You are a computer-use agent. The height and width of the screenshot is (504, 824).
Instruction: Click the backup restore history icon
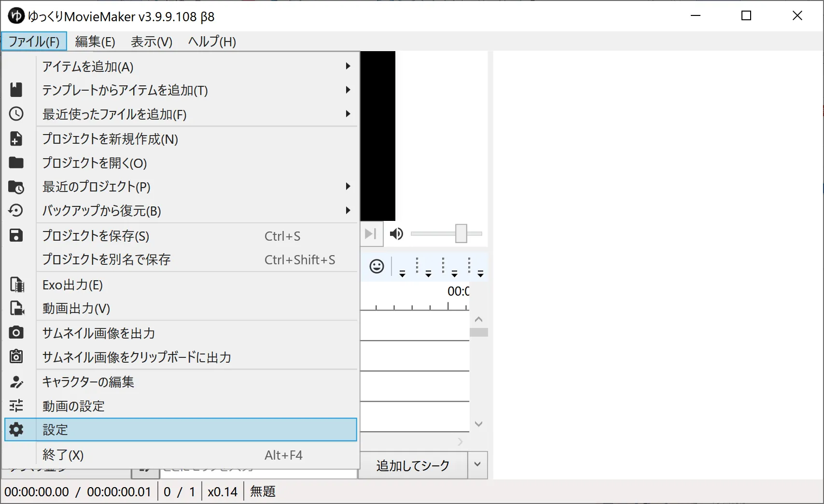click(x=16, y=210)
